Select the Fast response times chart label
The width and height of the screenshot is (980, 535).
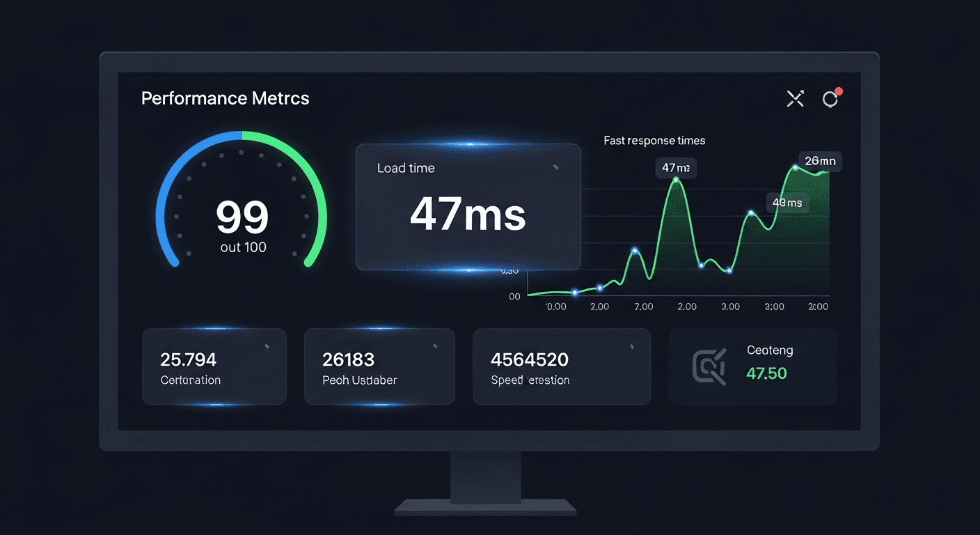654,140
